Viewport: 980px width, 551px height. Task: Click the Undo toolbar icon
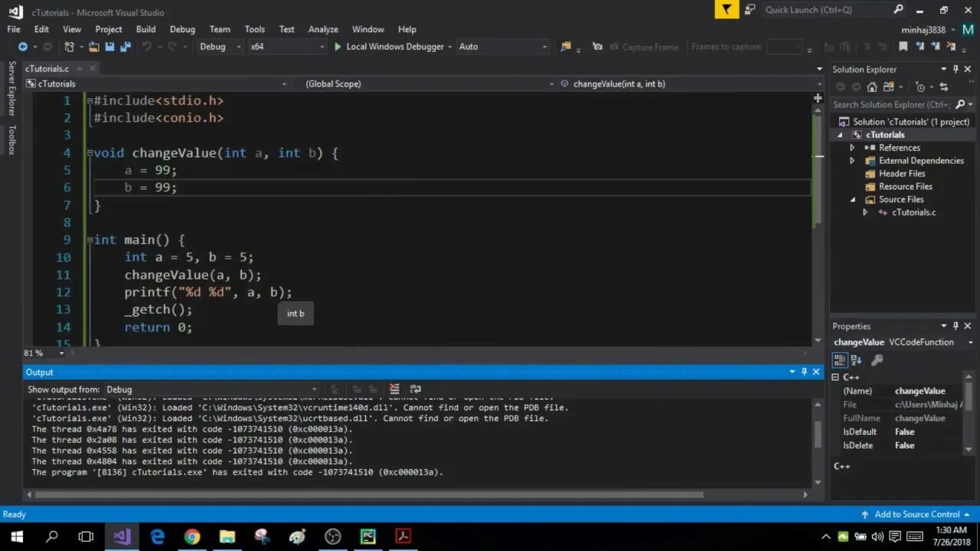[x=146, y=47]
